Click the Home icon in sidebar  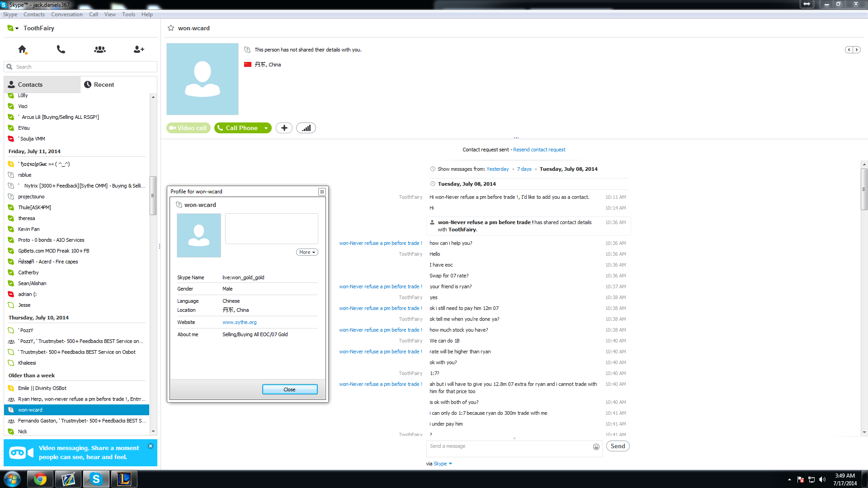click(x=22, y=49)
